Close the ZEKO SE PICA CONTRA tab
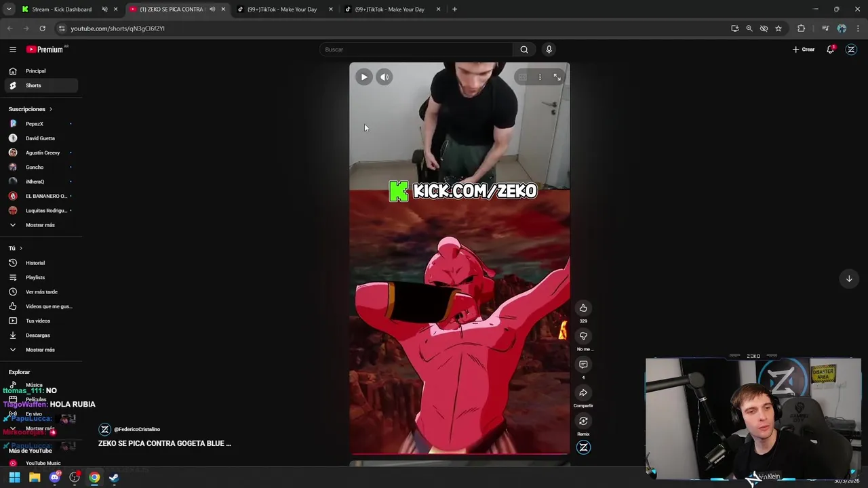The height and width of the screenshot is (488, 868). click(223, 9)
